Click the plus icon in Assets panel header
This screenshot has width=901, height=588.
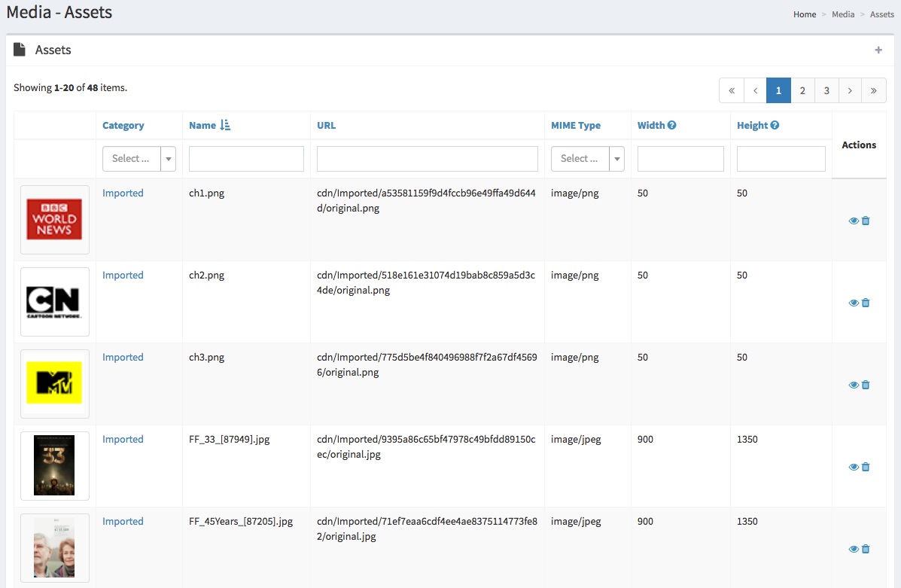point(878,50)
